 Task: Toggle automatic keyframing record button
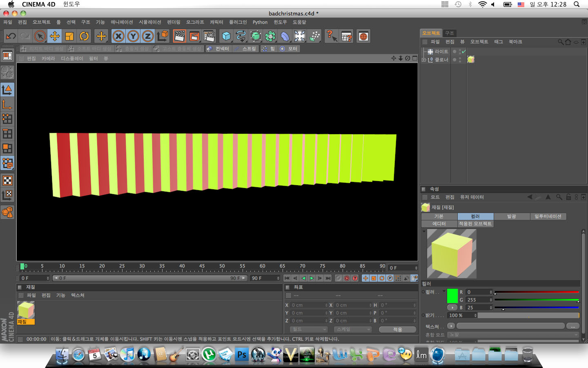point(347,278)
